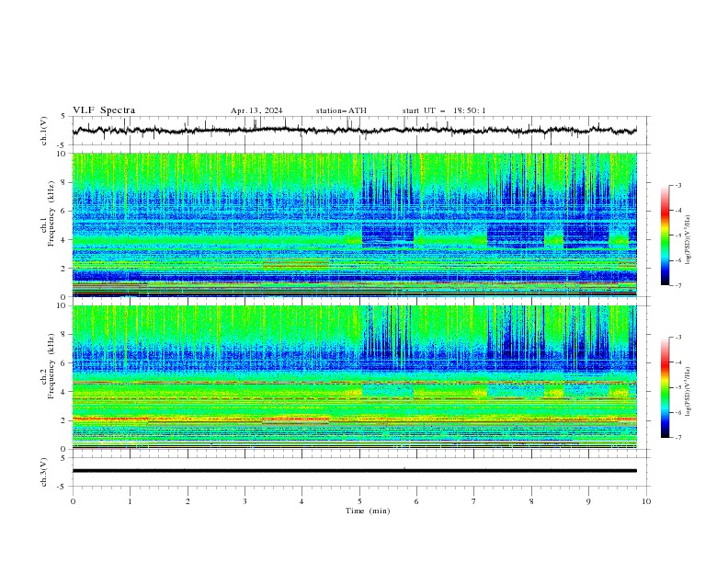This screenshot has height=563, width=728.
Task: Click the ch.2 spectrogram color scale bar
Action: (x=665, y=387)
